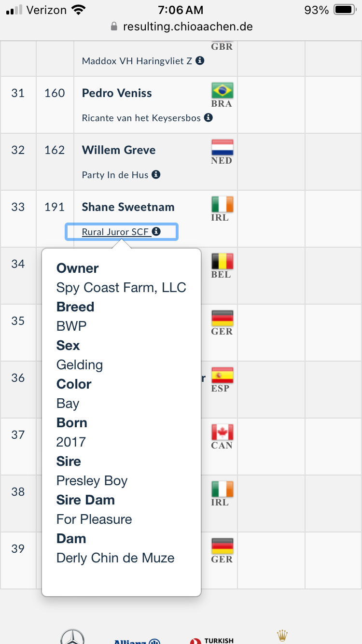Tap the lock icon in the address bar
Viewport: 362px width, 644px height.
tap(114, 26)
